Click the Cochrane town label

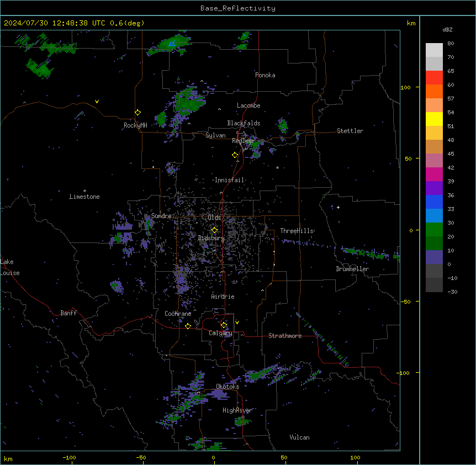(178, 314)
